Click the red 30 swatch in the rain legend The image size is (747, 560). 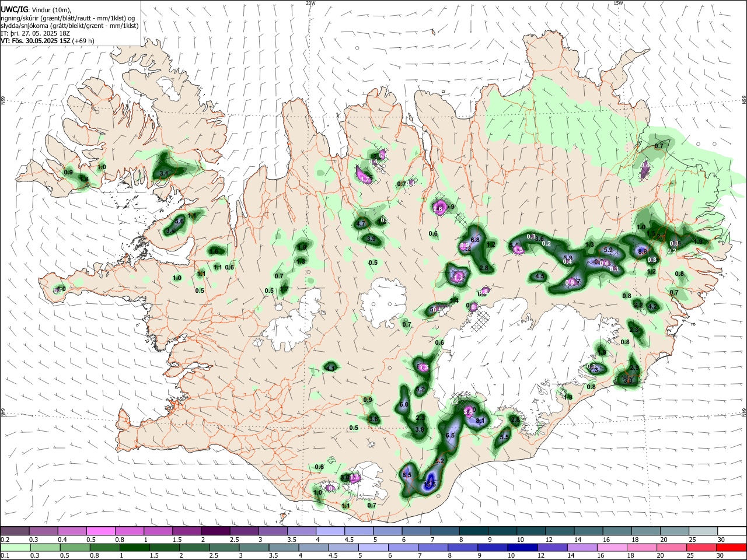coord(731,547)
